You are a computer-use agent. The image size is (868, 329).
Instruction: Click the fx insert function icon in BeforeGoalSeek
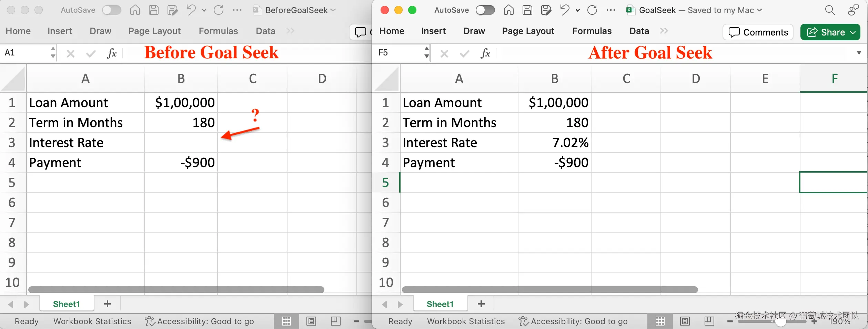pos(112,53)
